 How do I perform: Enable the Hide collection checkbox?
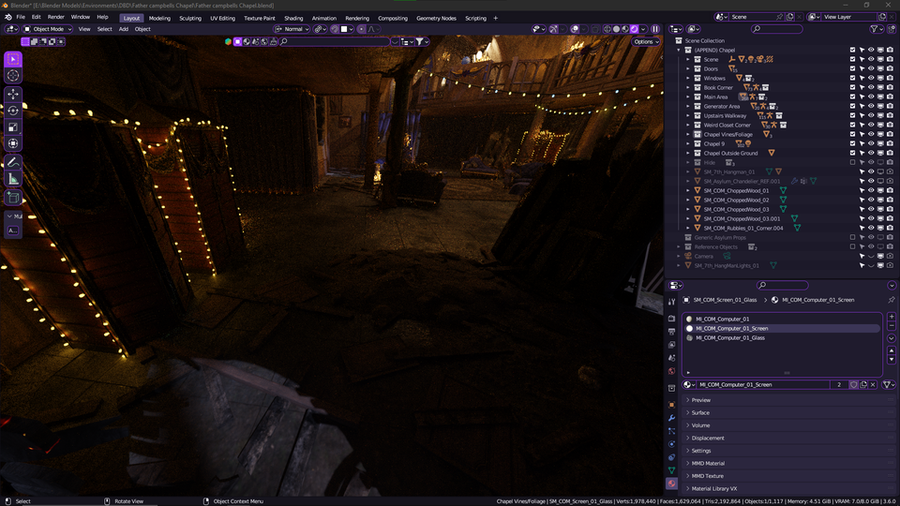pyautogui.click(x=852, y=162)
